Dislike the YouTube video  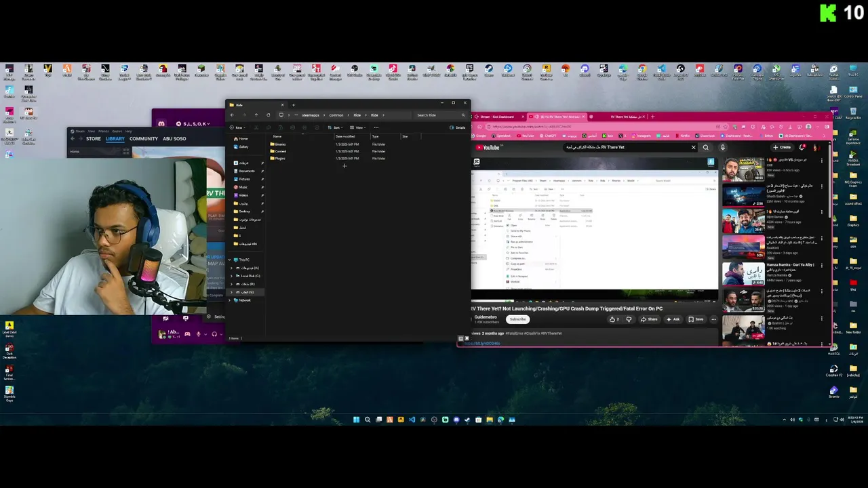click(629, 319)
